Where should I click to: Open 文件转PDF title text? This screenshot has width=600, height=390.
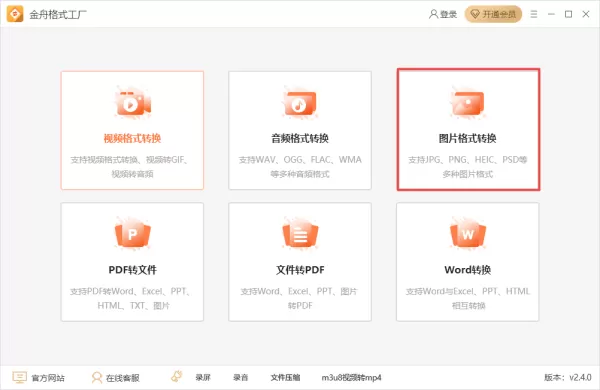tap(300, 270)
